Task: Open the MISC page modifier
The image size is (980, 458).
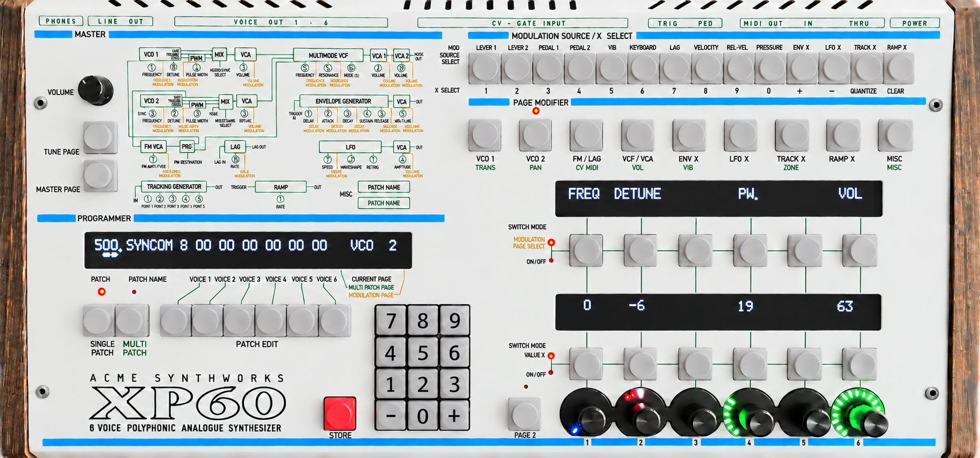Action: [895, 135]
